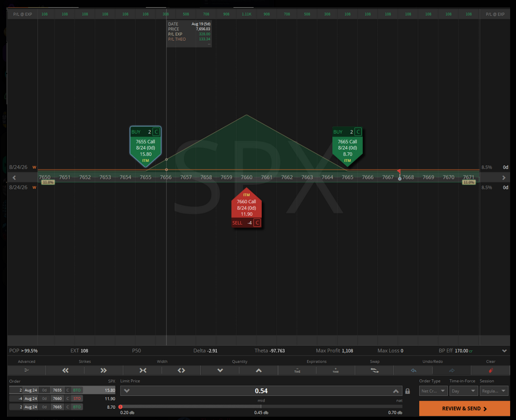Swap the order's buy and sell sides

pos(375,370)
